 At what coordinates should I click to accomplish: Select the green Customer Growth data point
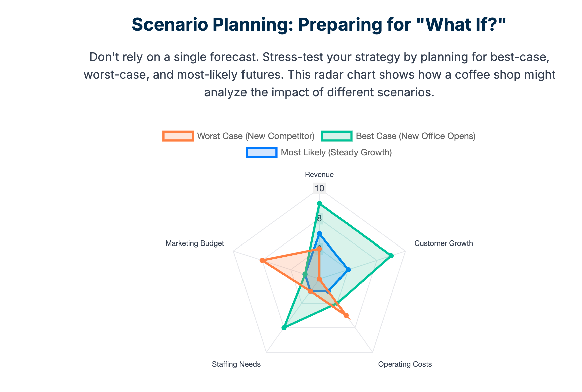click(391, 256)
